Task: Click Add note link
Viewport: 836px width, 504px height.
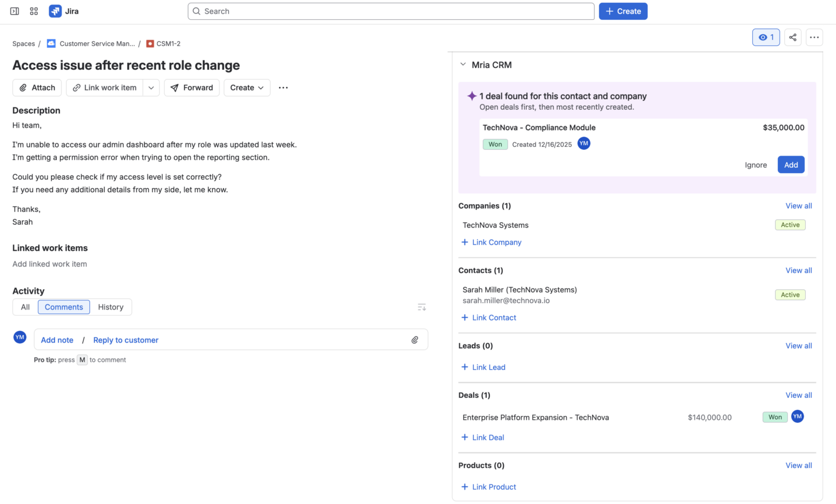Action: click(57, 340)
